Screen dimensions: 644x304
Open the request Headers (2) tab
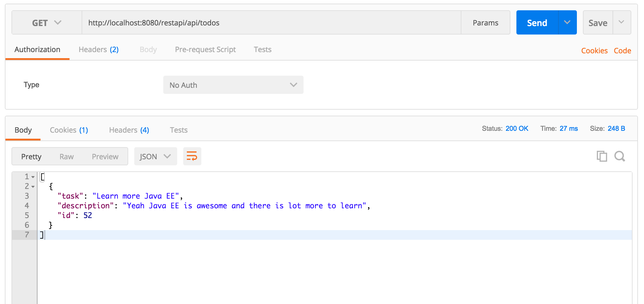(x=99, y=49)
